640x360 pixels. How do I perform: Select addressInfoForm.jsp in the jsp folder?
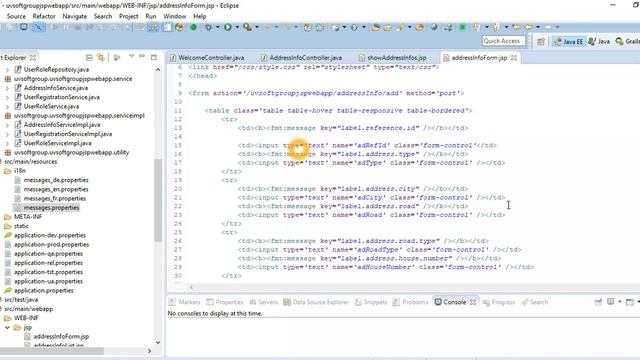[x=61, y=337]
